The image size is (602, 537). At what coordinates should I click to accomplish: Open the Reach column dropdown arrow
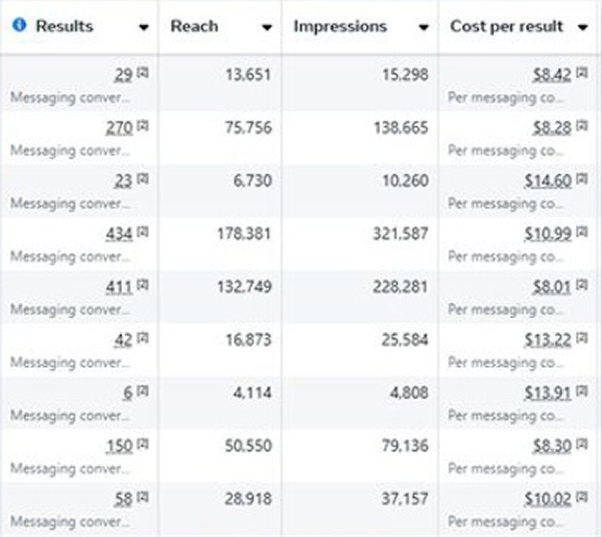click(266, 28)
